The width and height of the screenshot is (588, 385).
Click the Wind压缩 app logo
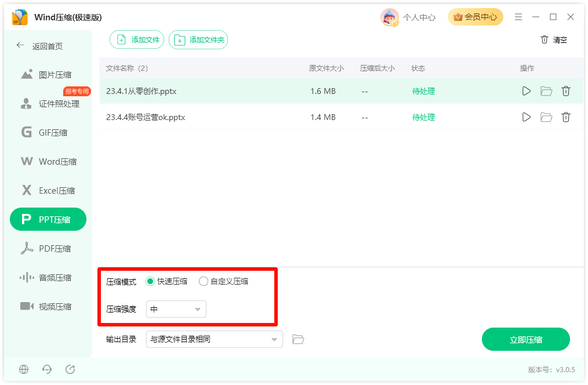(x=20, y=17)
